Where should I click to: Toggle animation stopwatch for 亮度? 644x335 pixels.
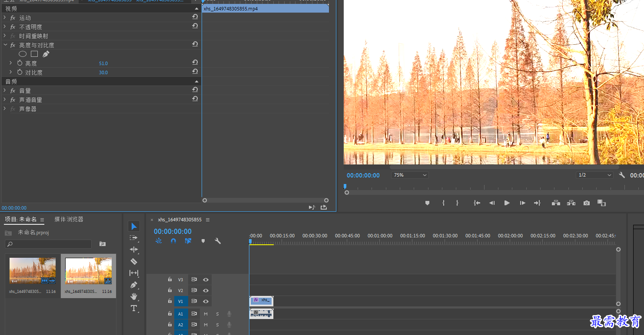20,63
